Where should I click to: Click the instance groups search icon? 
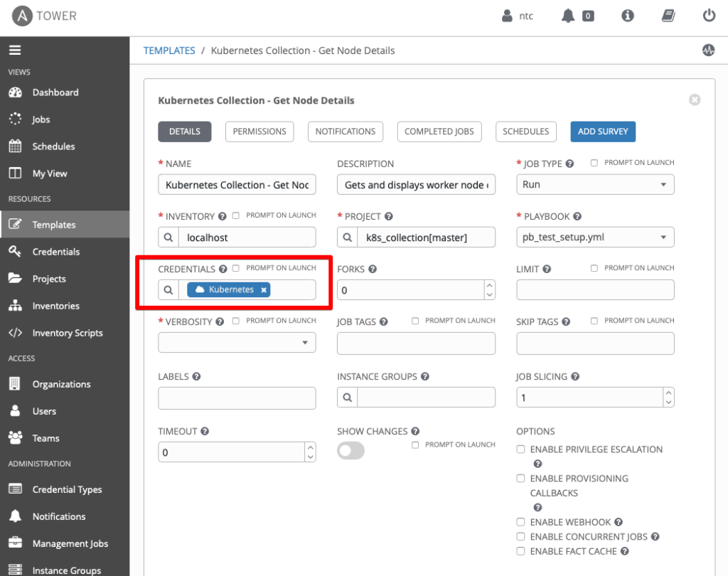click(347, 398)
